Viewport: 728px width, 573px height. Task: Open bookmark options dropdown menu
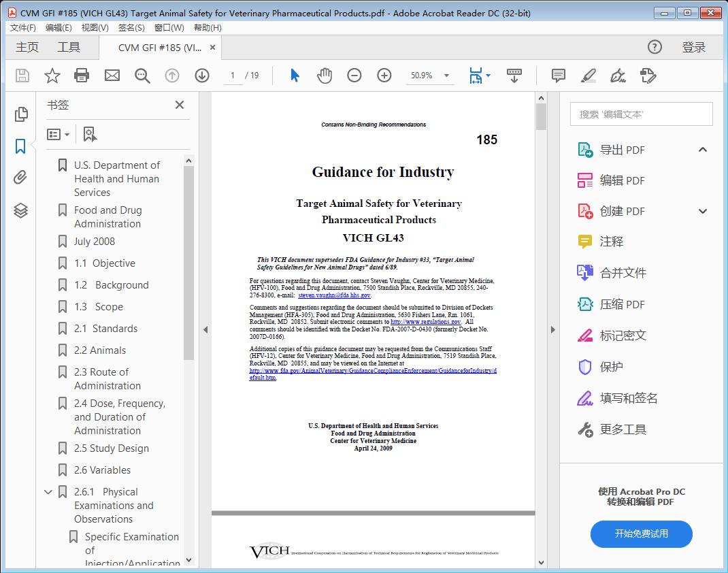(x=58, y=134)
